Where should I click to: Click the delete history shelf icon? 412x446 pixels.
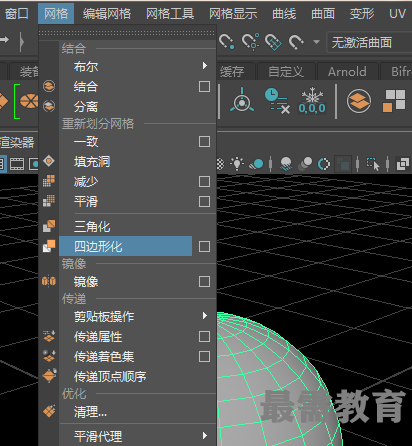tap(277, 101)
